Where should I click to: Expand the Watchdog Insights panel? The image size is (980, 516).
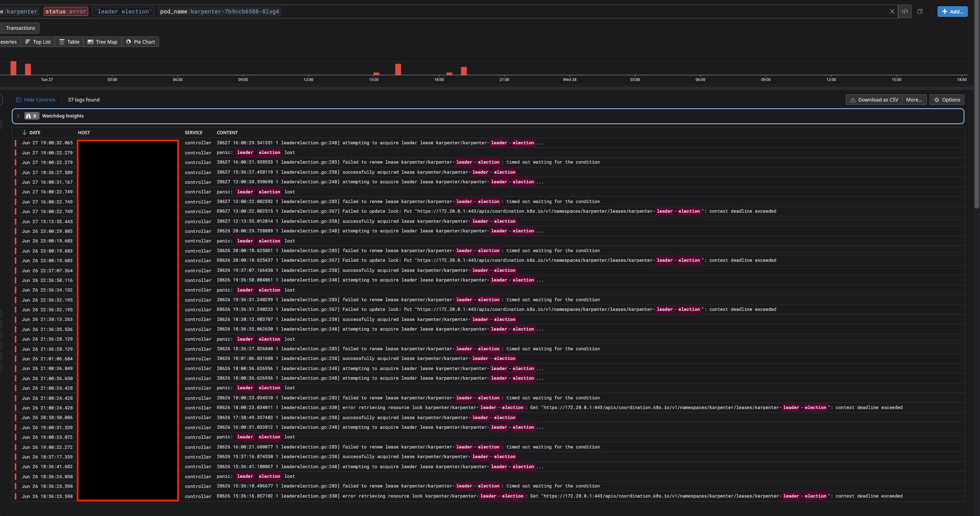pos(18,116)
